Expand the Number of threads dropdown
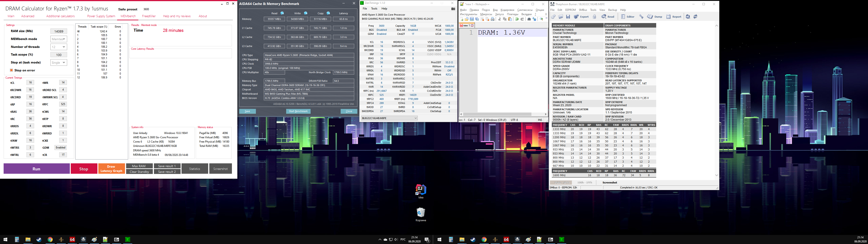 click(59, 47)
